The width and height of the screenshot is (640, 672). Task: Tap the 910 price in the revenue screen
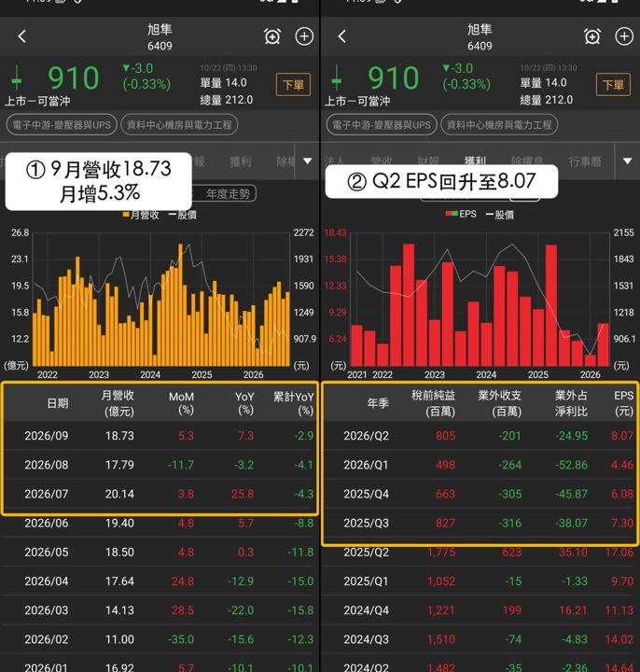[74, 78]
